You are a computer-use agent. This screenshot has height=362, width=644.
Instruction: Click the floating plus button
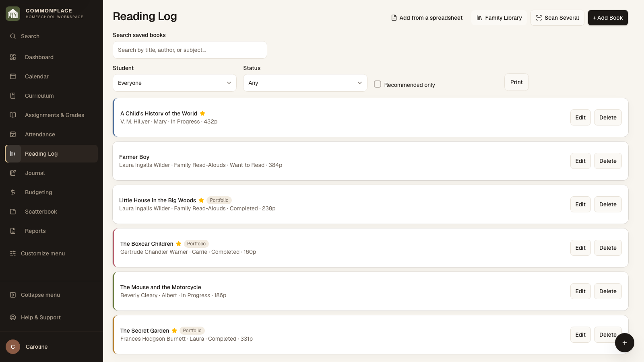(x=625, y=343)
